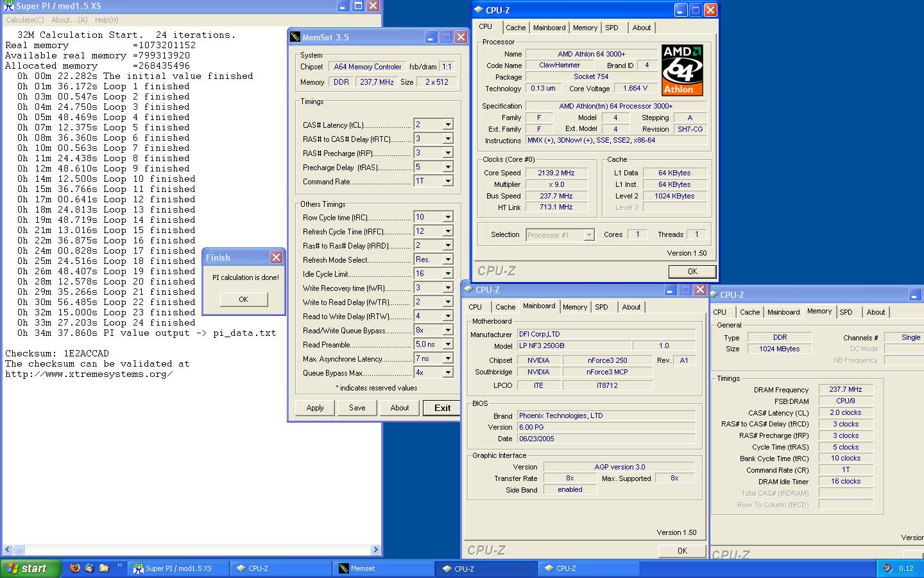This screenshot has width=924, height=578.
Task: Expand the Read Preamble dropdown
Action: pyautogui.click(x=448, y=344)
